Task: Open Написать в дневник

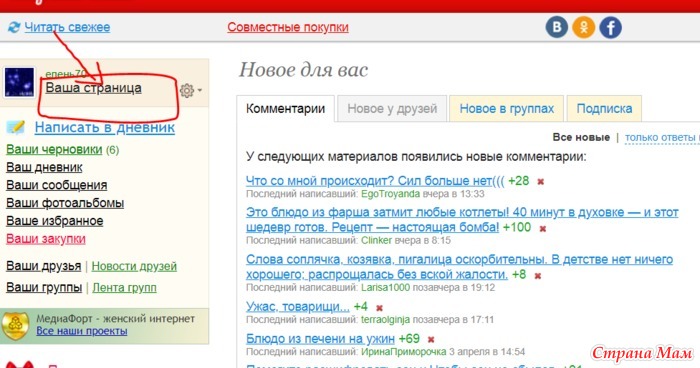Action: 104,128
